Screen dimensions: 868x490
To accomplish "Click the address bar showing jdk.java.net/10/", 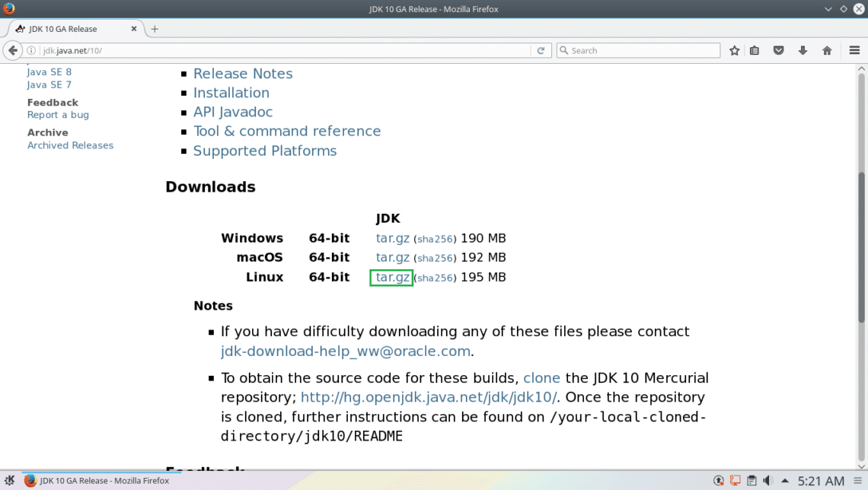I will 285,50.
